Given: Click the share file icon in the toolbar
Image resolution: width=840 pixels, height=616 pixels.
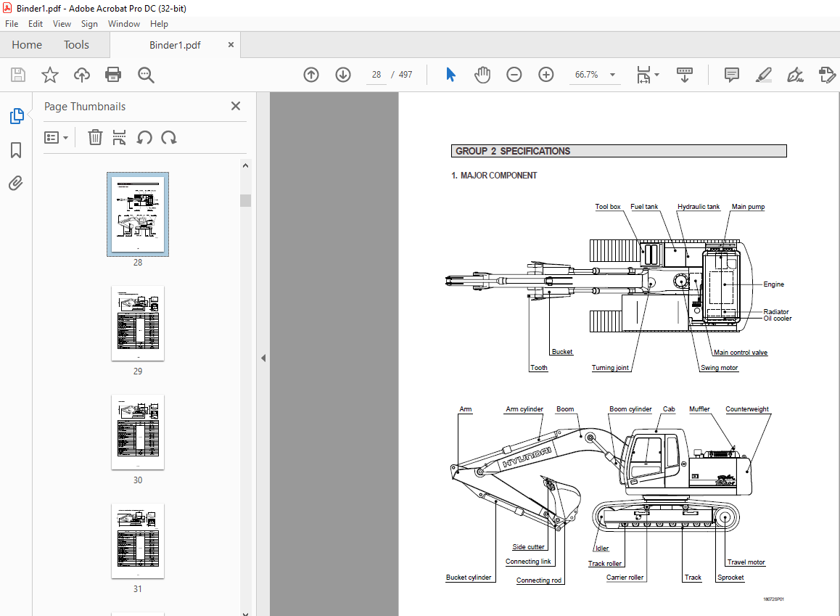Looking at the screenshot, I should [827, 75].
